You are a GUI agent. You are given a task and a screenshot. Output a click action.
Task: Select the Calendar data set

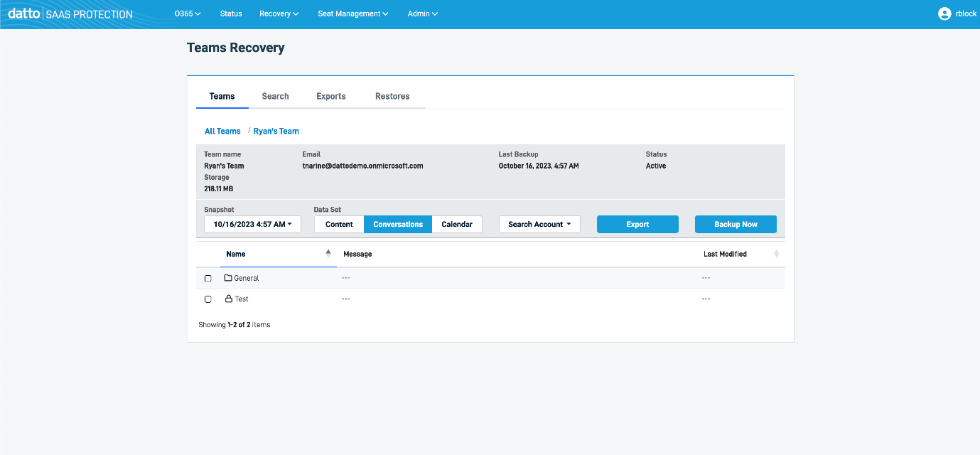pyautogui.click(x=457, y=224)
